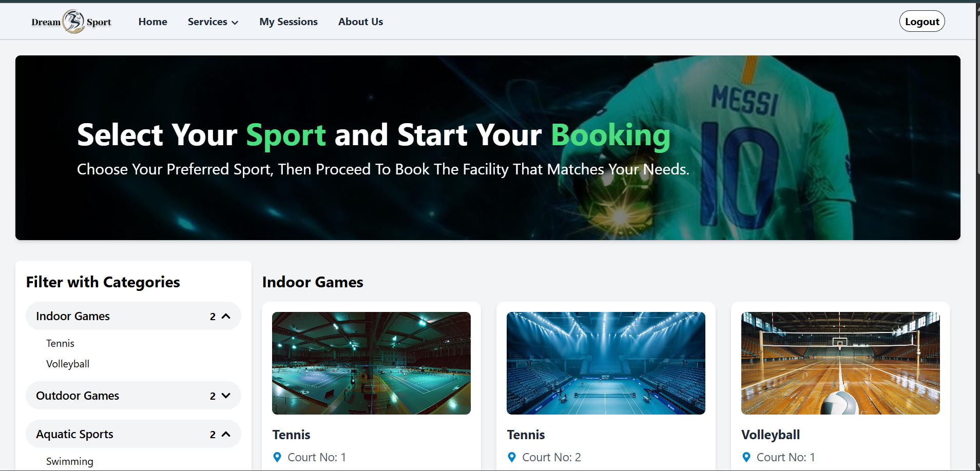Collapse the Aquatic Sports category
Screen dimensions: 980x471
(133, 434)
